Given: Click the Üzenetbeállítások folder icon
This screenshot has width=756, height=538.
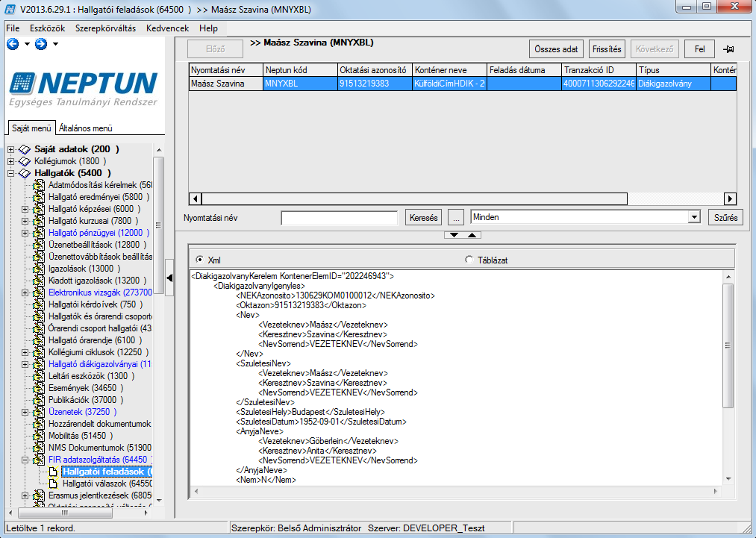Looking at the screenshot, I should pos(39,245).
